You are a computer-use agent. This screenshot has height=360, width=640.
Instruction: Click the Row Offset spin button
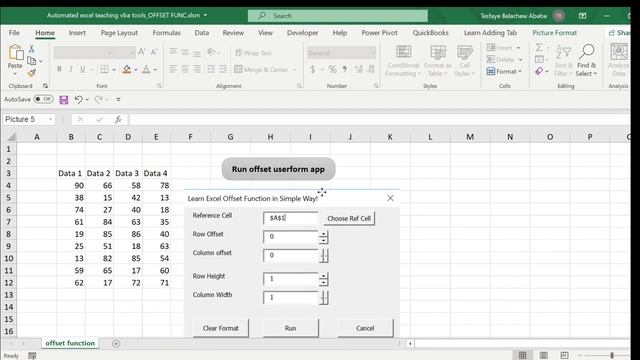[323, 237]
